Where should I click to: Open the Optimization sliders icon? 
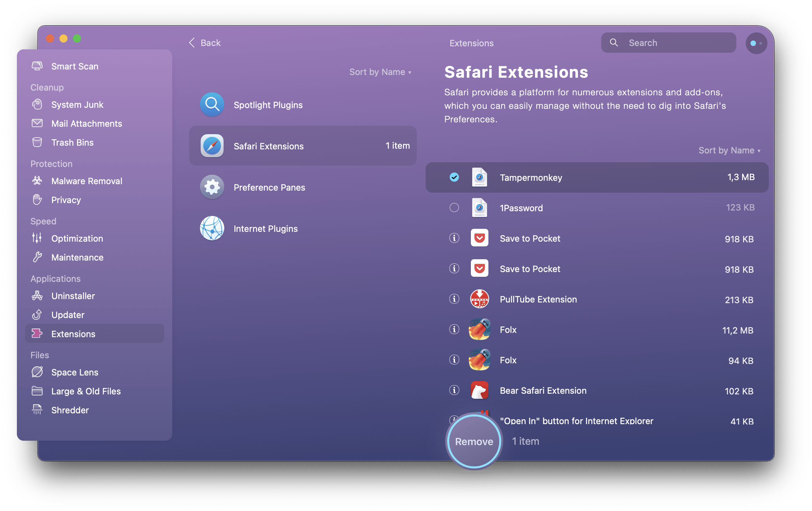37,238
